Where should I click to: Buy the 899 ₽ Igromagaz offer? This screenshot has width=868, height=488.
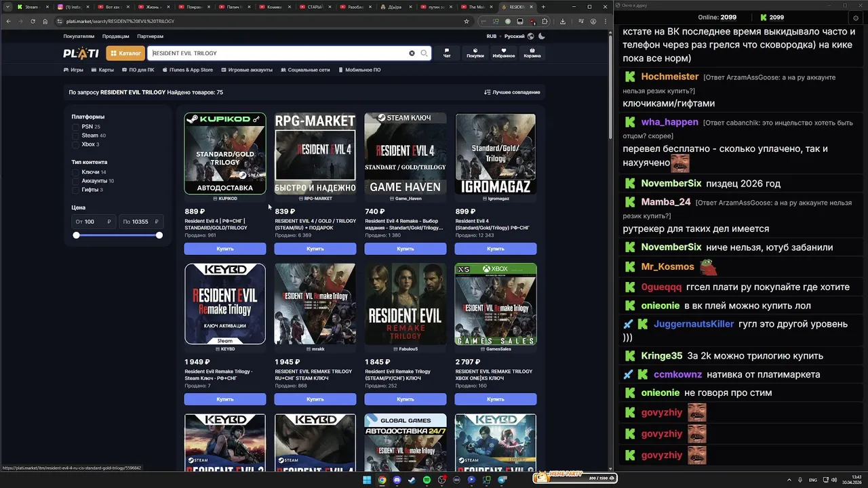pyautogui.click(x=496, y=249)
